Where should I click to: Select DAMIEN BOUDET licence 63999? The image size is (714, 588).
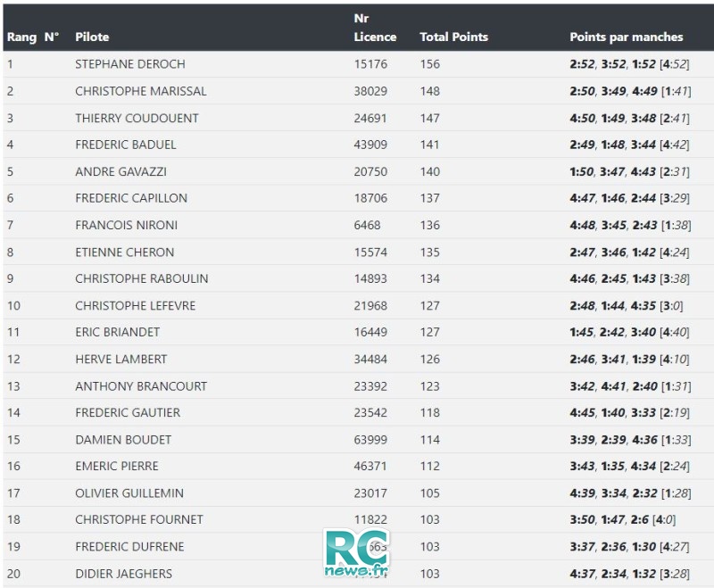(x=370, y=440)
